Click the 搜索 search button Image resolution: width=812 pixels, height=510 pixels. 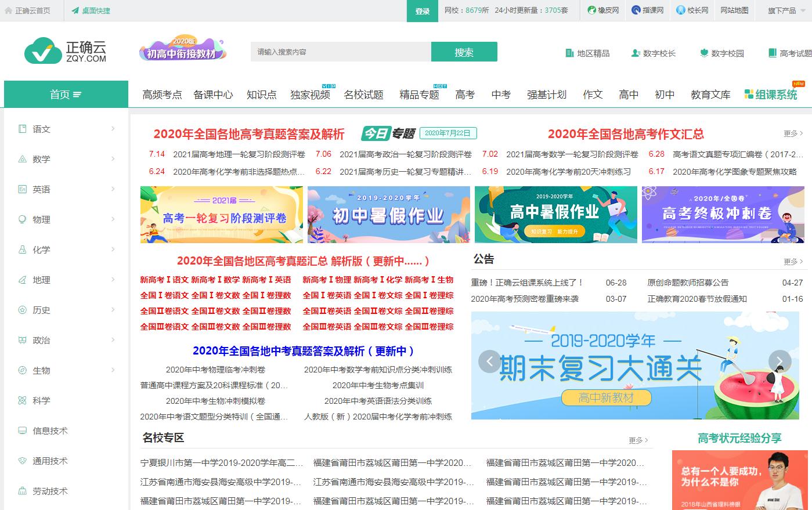tap(464, 52)
